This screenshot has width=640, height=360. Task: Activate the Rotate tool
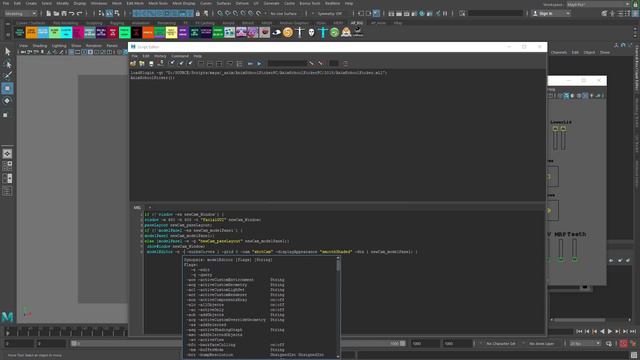(7, 101)
